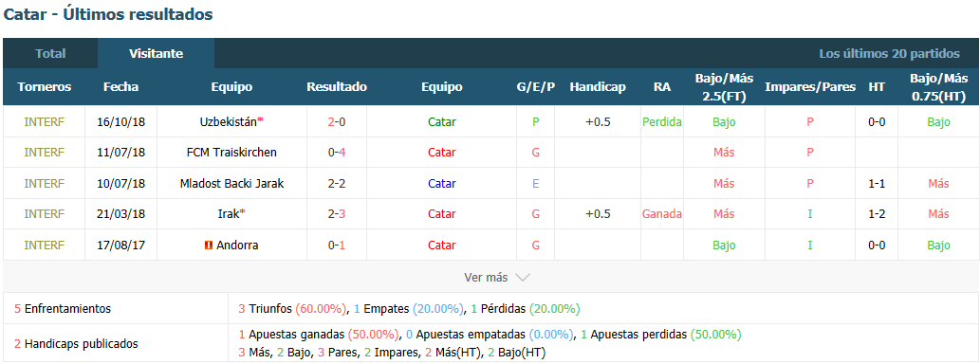Click the Andorra flag icon
The width and height of the screenshot is (980, 364).
click(209, 246)
